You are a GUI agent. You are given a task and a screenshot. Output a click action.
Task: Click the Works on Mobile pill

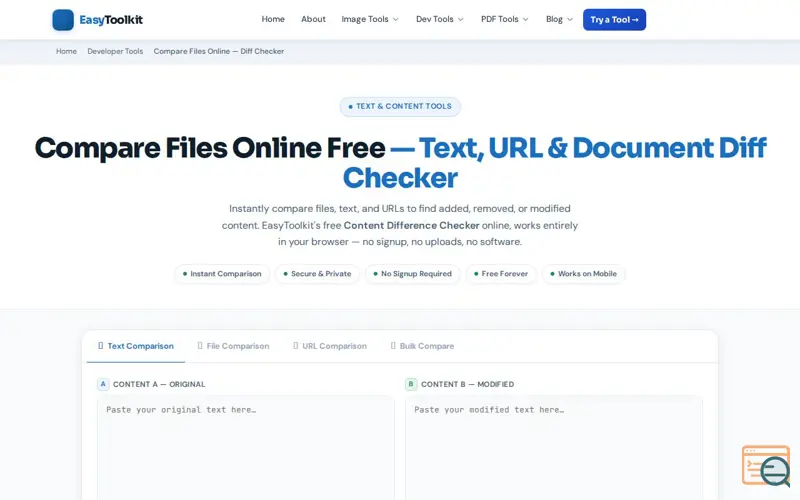point(583,274)
